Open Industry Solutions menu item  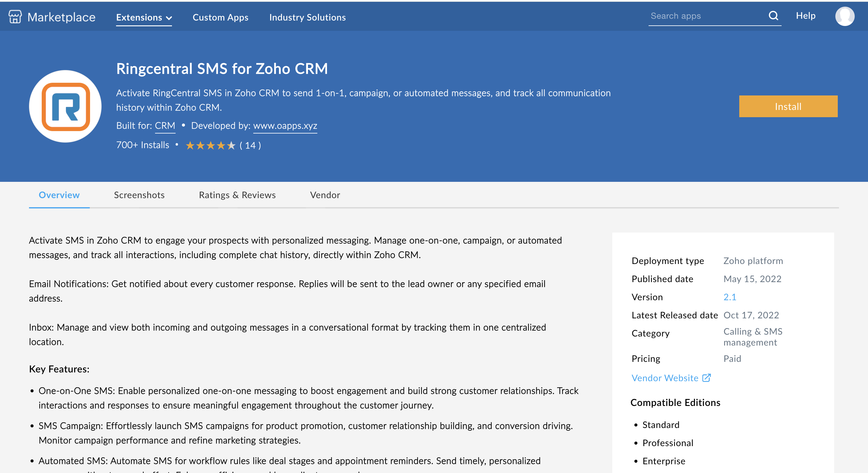pyautogui.click(x=307, y=18)
